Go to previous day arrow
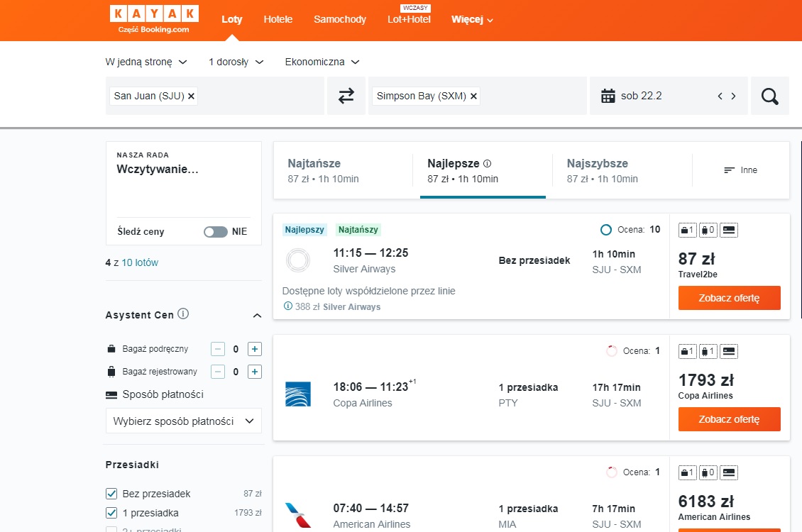The image size is (802, 532). coord(720,96)
